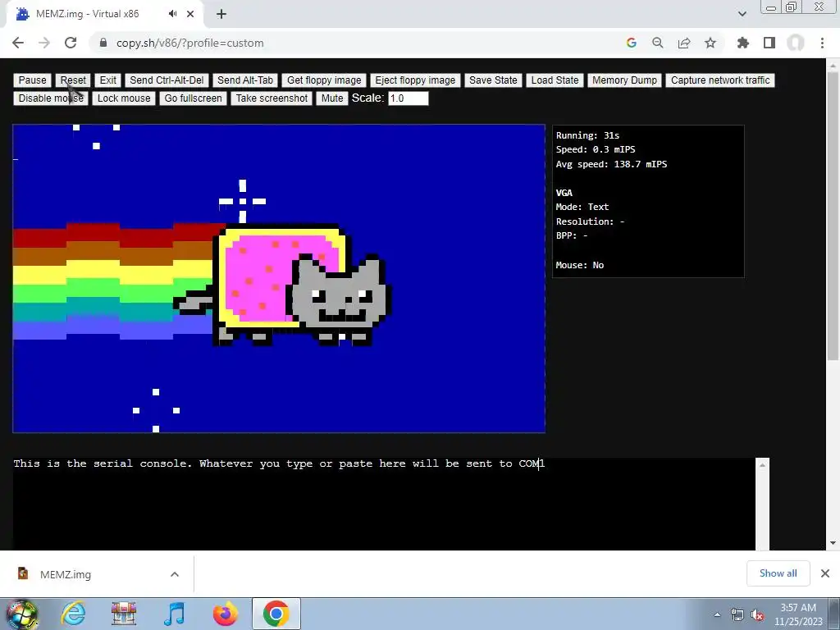Take screenshot of emulator
840x630 pixels.
tap(272, 98)
